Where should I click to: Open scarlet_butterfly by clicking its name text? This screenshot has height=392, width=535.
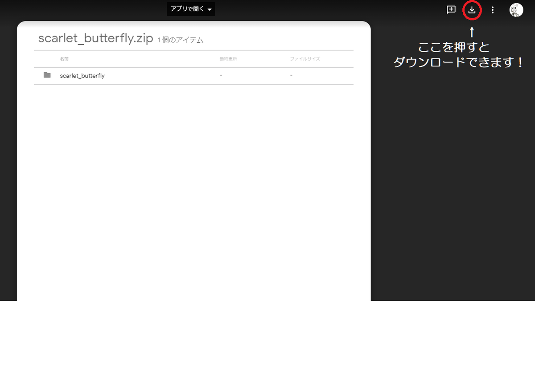pyautogui.click(x=82, y=75)
